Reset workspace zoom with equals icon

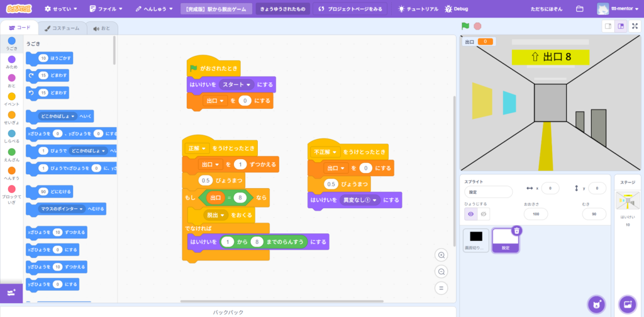tap(441, 288)
